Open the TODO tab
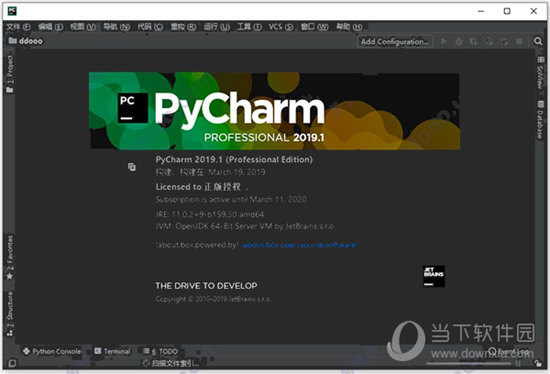The width and height of the screenshot is (550, 374). [x=161, y=351]
